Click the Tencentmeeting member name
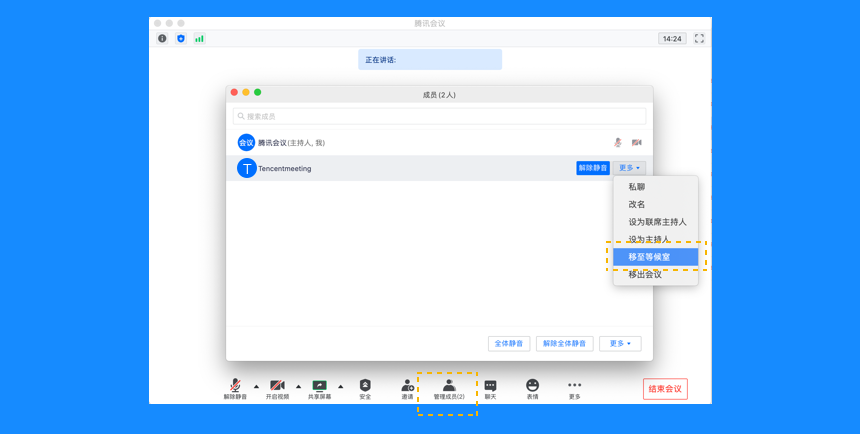860x434 pixels. click(x=285, y=168)
